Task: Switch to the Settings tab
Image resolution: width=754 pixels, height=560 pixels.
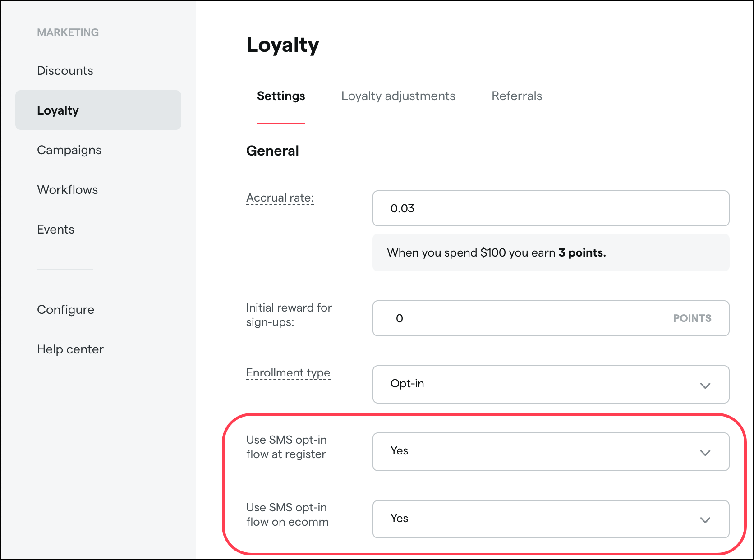Action: (281, 96)
